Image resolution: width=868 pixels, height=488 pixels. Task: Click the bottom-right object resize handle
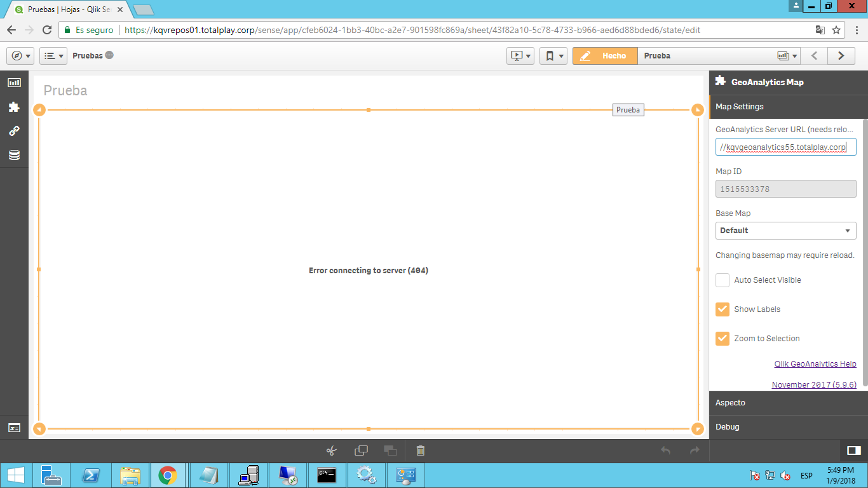pos(698,429)
